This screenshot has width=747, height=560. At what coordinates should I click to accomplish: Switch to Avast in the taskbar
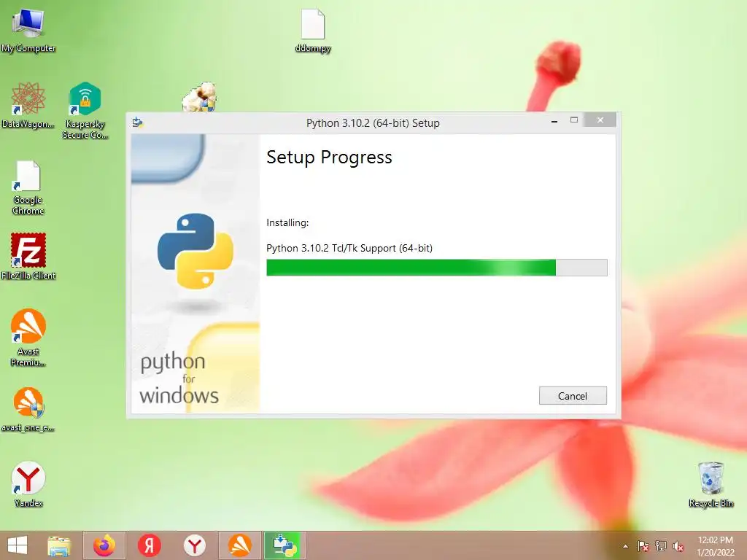click(x=239, y=545)
